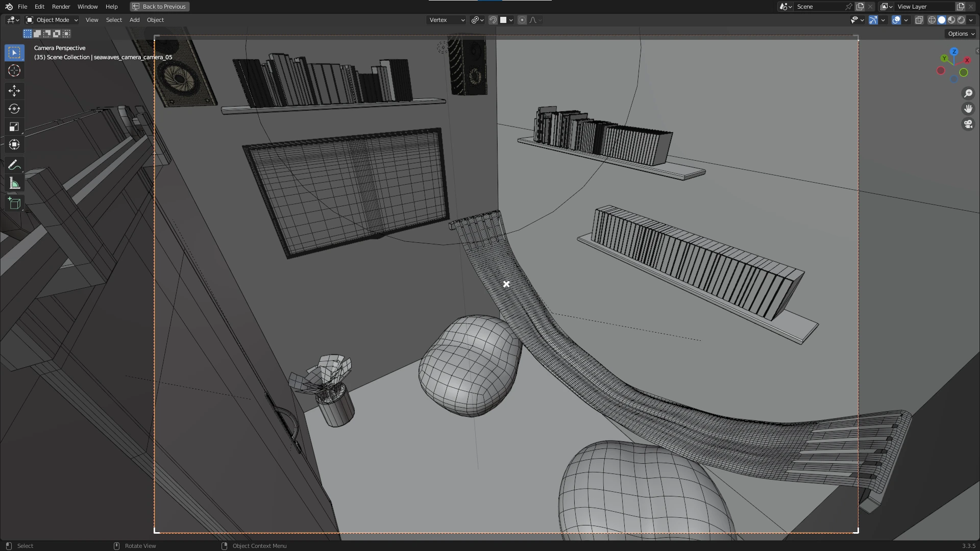
Task: Click the Zoom view magnifier icon
Action: [968, 93]
